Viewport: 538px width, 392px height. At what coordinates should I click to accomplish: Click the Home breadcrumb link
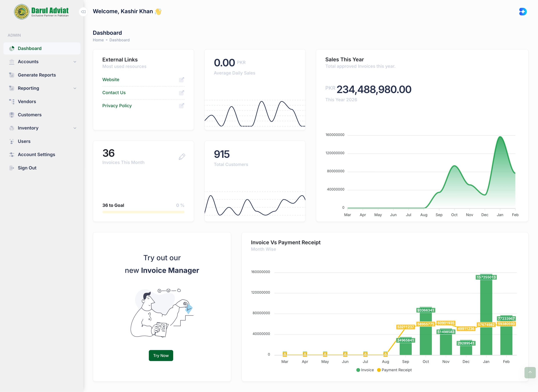point(98,40)
